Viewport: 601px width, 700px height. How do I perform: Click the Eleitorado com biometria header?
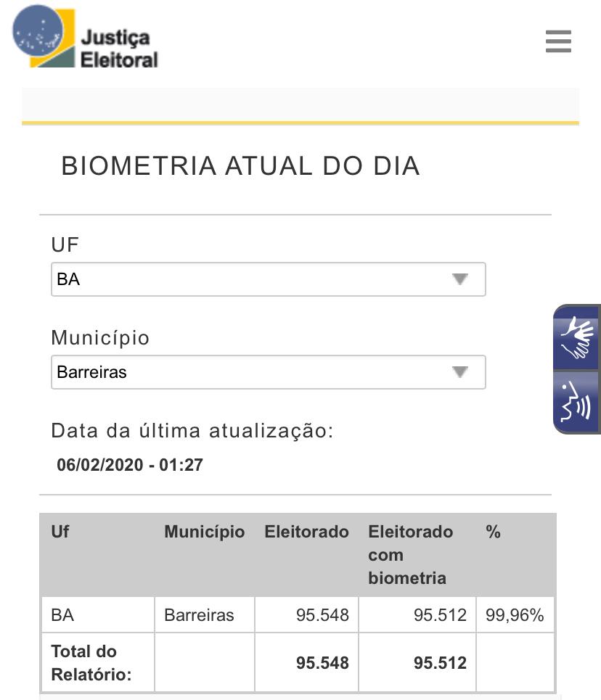pos(410,555)
